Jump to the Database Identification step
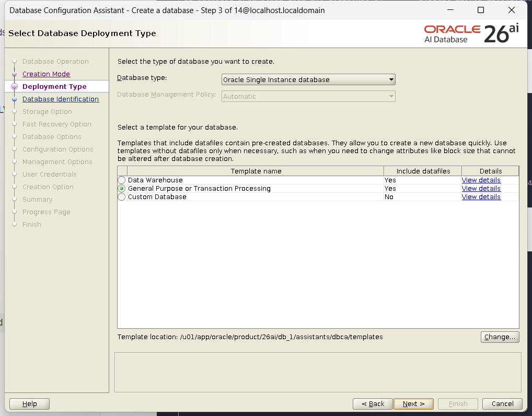Screen dimensions: 532x416 pos(61,99)
